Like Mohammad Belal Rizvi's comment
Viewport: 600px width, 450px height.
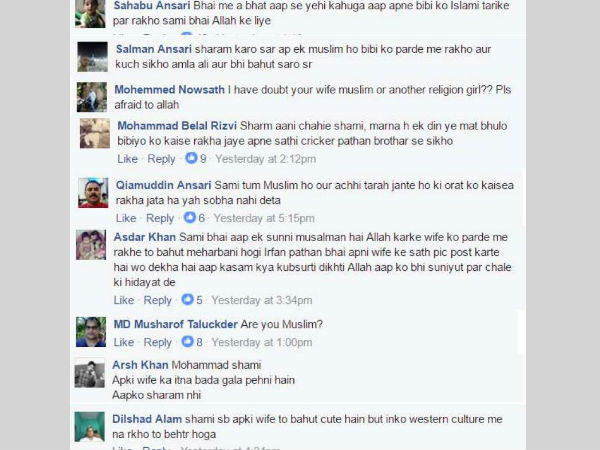[127, 158]
